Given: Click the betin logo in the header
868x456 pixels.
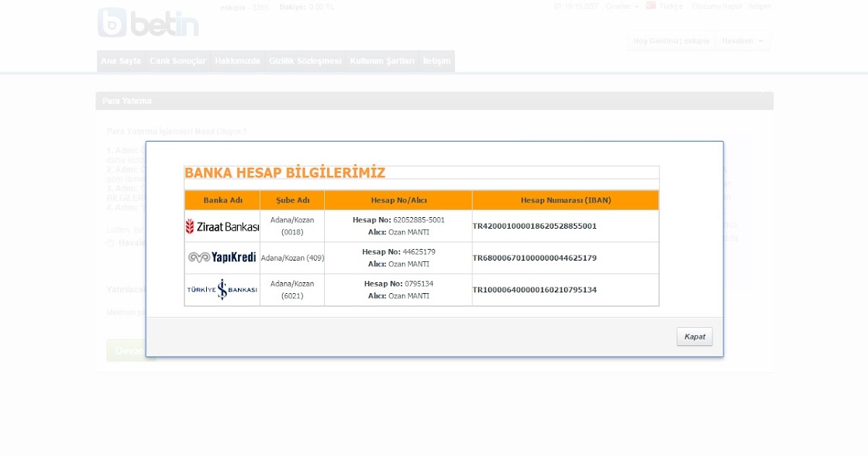Looking at the screenshot, I should (148, 22).
